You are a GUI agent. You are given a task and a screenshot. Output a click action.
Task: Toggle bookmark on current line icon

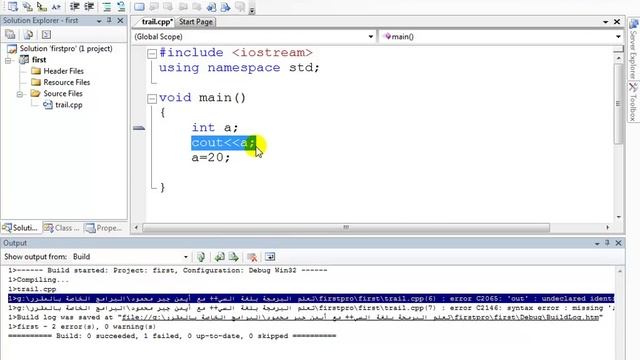(139, 7)
